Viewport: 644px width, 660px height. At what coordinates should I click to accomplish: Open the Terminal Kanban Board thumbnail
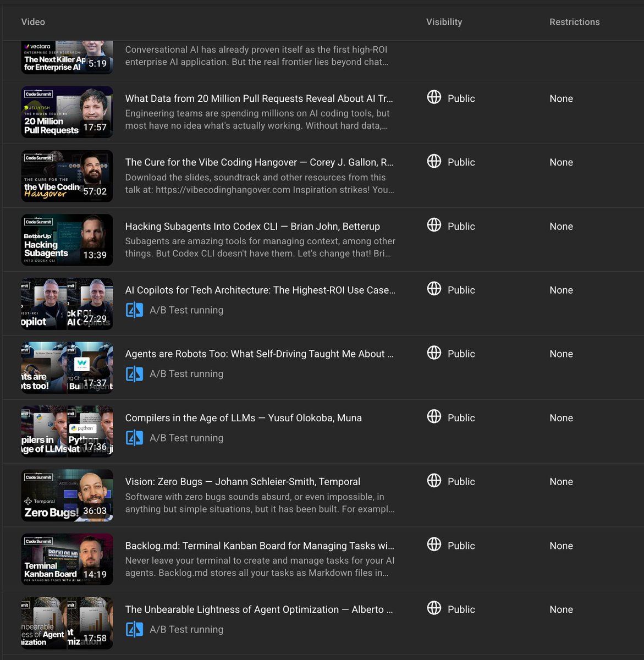[x=67, y=559]
